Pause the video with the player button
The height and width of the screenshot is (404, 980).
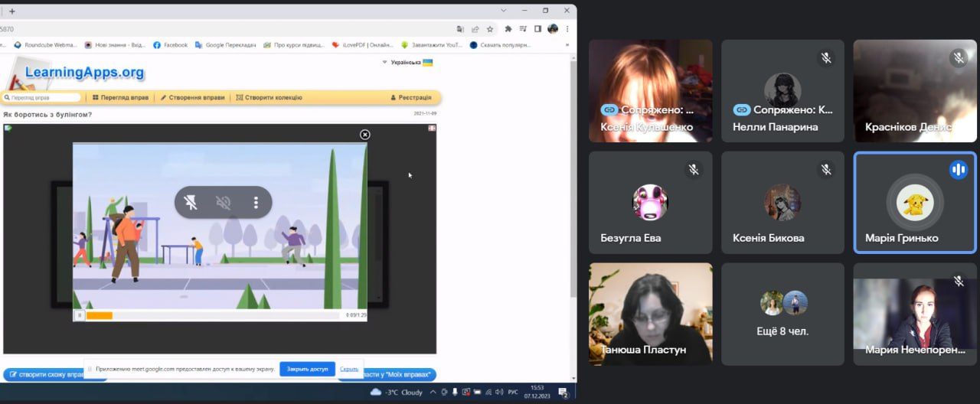point(80,315)
